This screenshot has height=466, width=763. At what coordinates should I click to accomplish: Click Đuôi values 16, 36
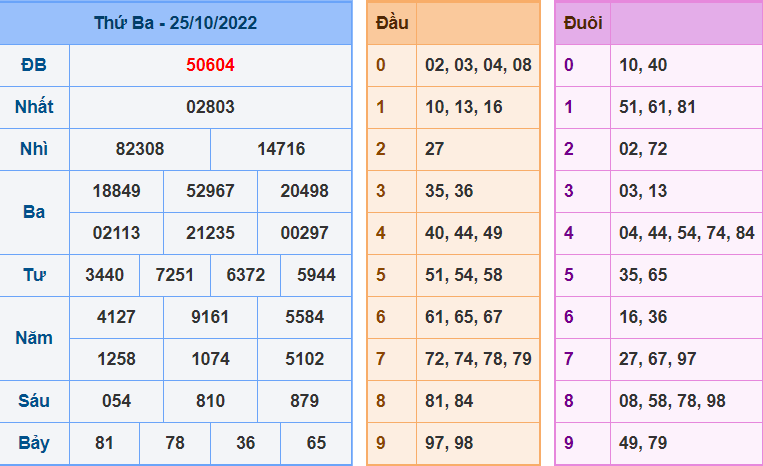click(643, 317)
